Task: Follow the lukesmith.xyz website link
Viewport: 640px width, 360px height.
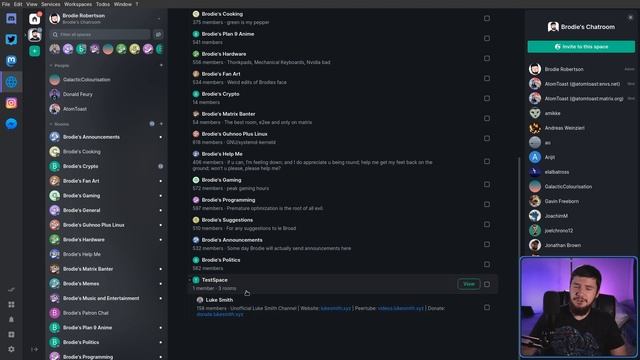Action: (336, 308)
